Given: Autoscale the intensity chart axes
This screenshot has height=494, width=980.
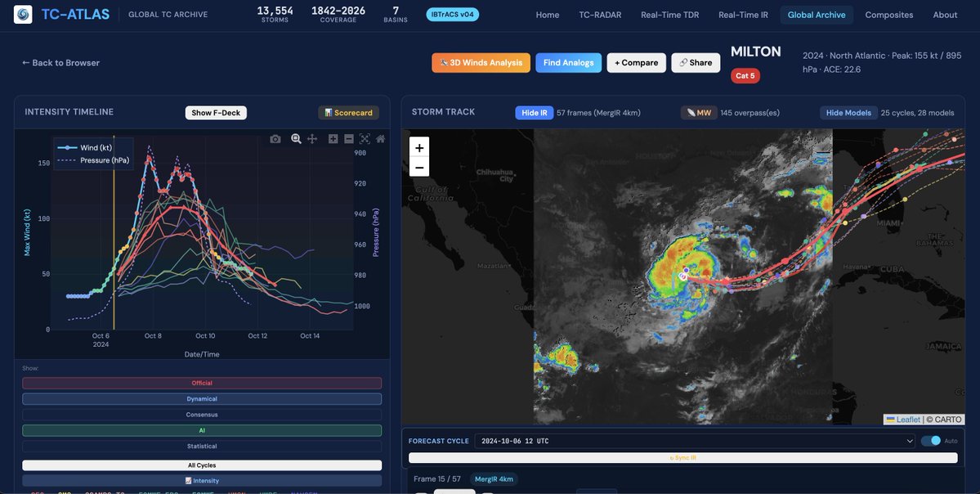Looking at the screenshot, I should [365, 139].
